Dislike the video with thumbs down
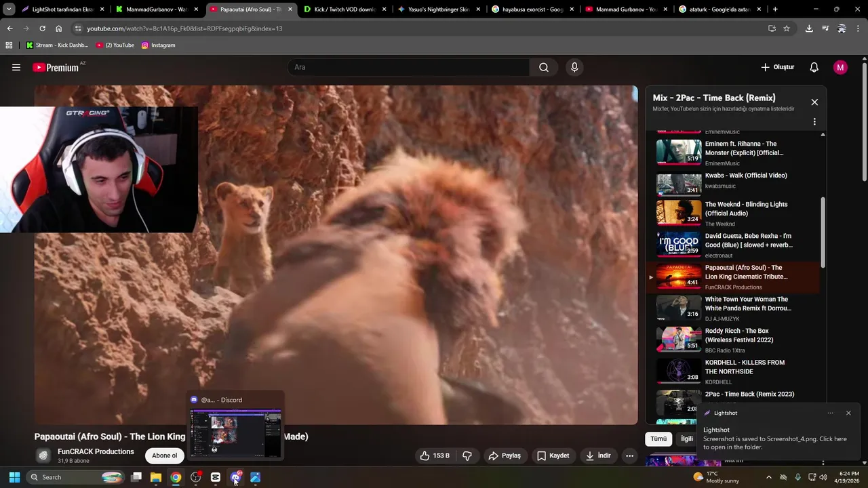The height and width of the screenshot is (488, 868). (467, 455)
